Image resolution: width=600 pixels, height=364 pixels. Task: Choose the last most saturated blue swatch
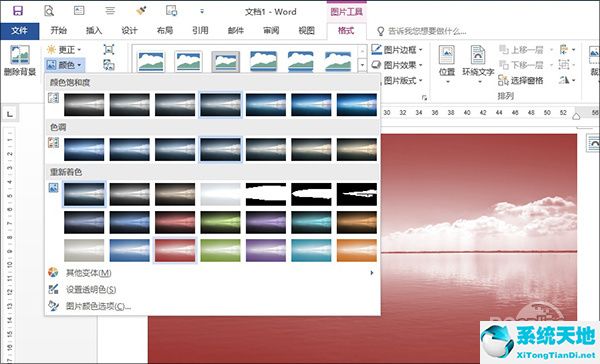tap(357, 104)
